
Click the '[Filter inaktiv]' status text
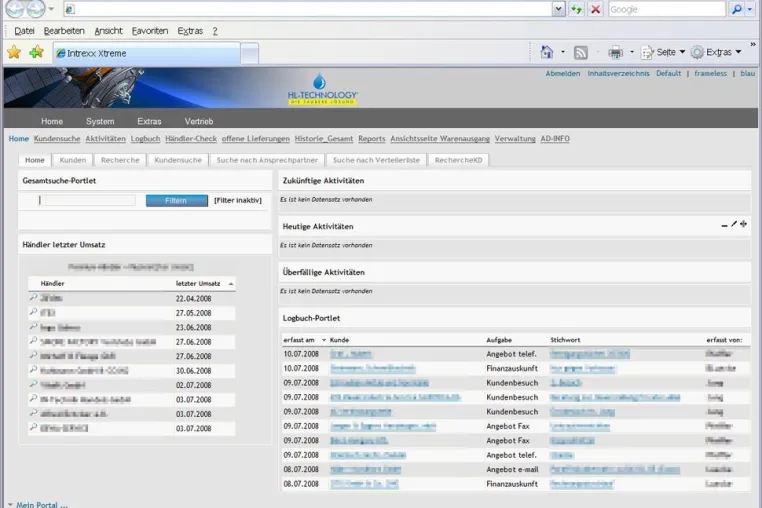(238, 200)
